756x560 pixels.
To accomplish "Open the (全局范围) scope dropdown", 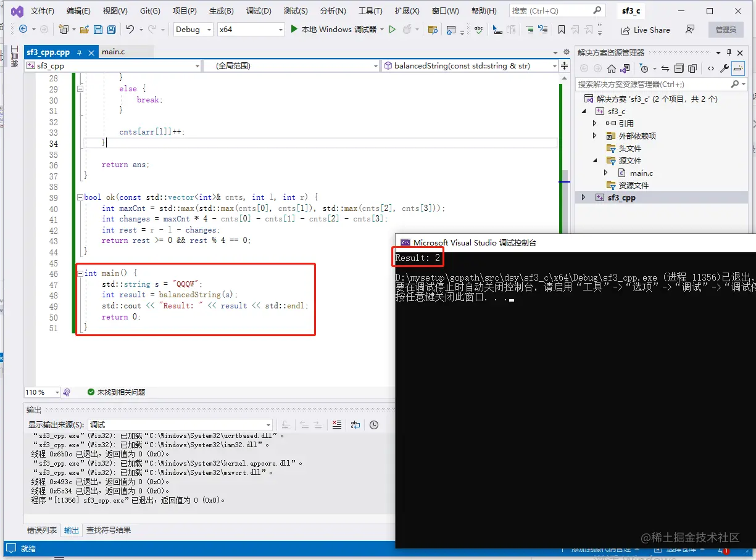I will [x=376, y=65].
